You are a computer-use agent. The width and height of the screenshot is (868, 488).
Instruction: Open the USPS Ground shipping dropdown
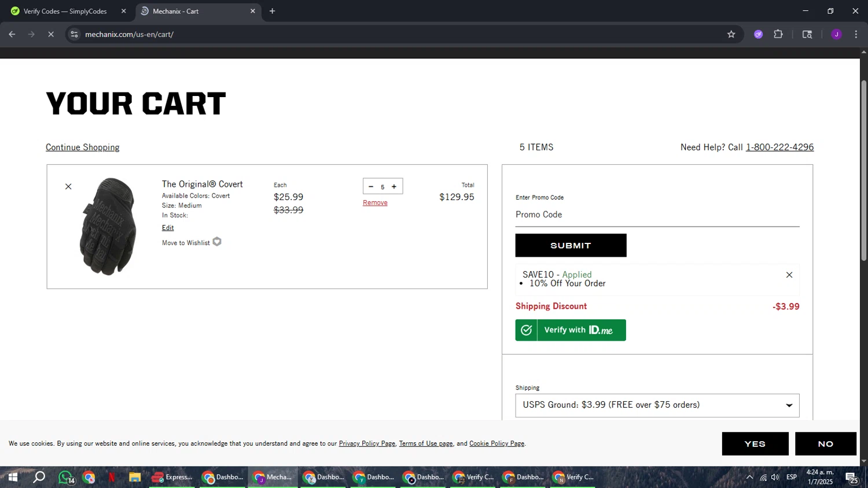[657, 405]
